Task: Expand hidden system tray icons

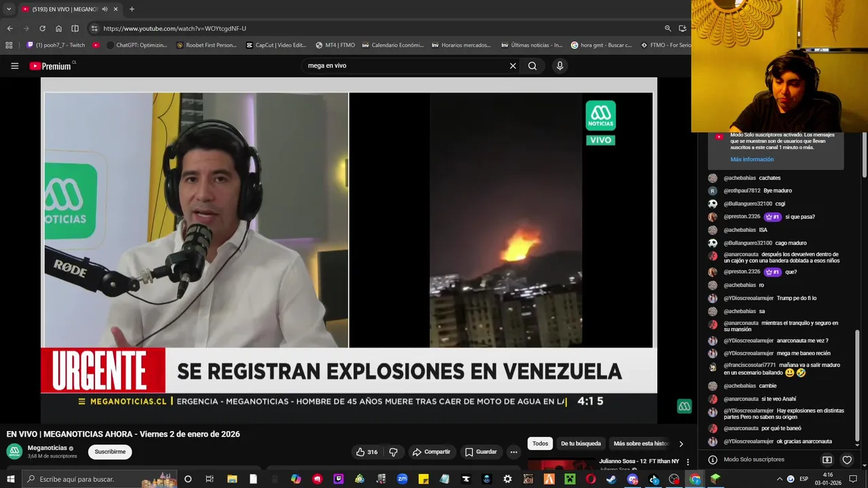Action: point(779,479)
